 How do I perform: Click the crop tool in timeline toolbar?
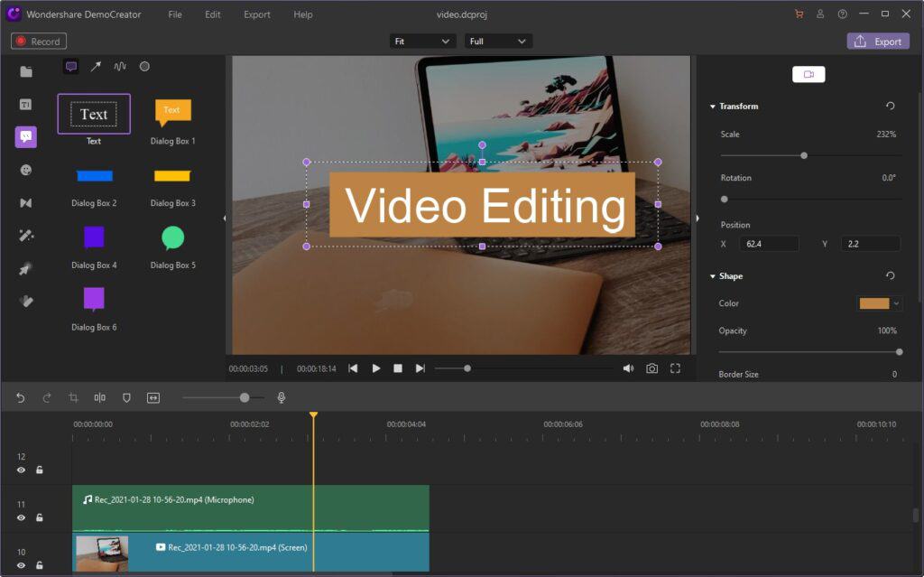coord(73,397)
